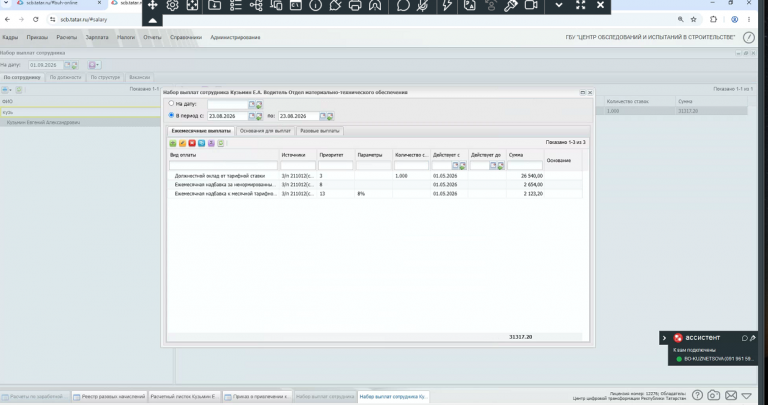Image resolution: width=768 pixels, height=405 pixels.
Task: Open the Отчеты menu
Action: click(152, 37)
